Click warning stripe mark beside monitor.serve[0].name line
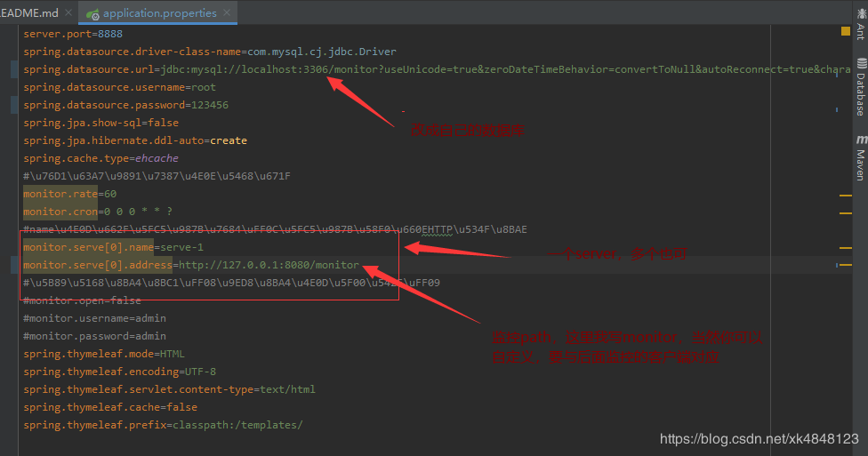This screenshot has height=456, width=868. [845, 248]
